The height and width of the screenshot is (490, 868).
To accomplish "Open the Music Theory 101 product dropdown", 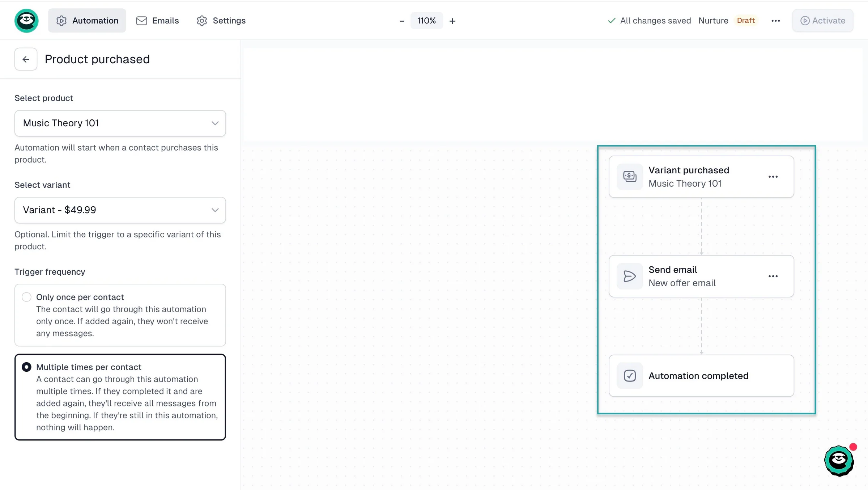I will (x=120, y=123).
